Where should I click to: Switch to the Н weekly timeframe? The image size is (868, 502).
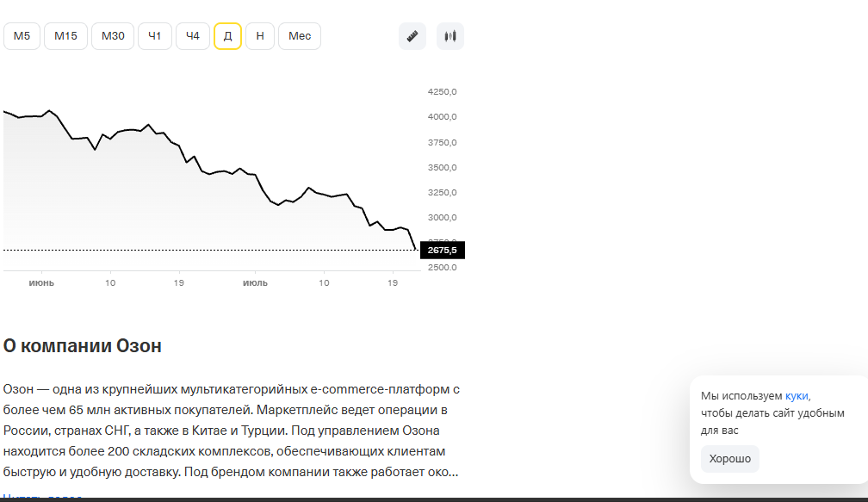tap(260, 36)
